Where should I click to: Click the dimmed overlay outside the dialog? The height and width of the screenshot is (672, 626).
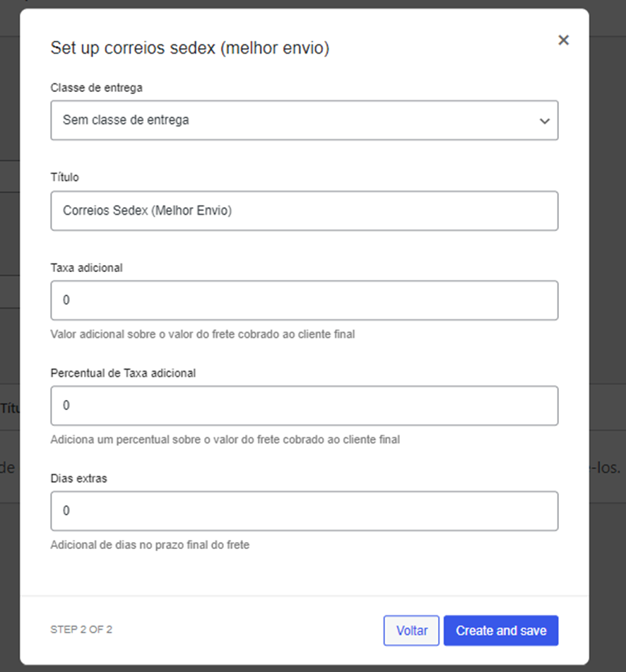pyautogui.click(x=608, y=212)
